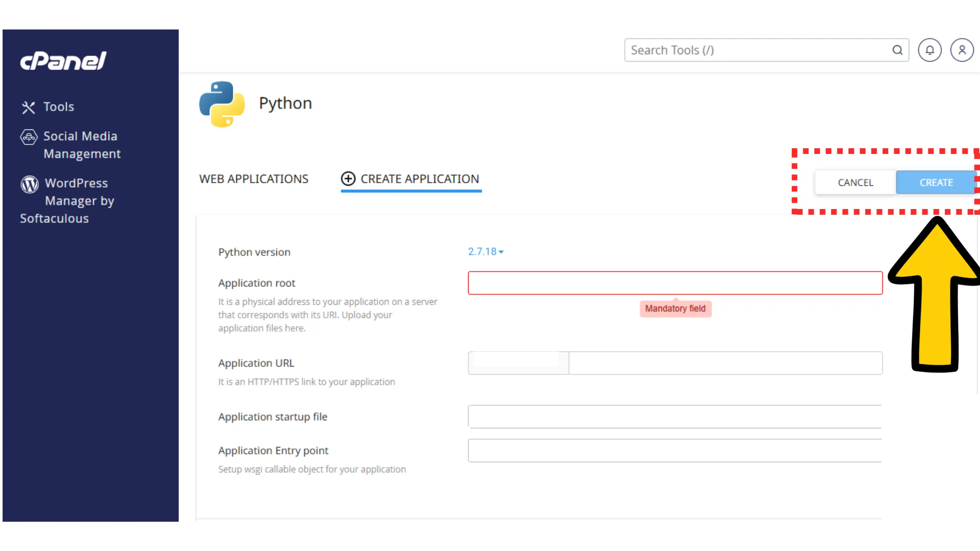Viewport: 980px width, 551px height.
Task: Click the Cancel button
Action: pyautogui.click(x=855, y=182)
